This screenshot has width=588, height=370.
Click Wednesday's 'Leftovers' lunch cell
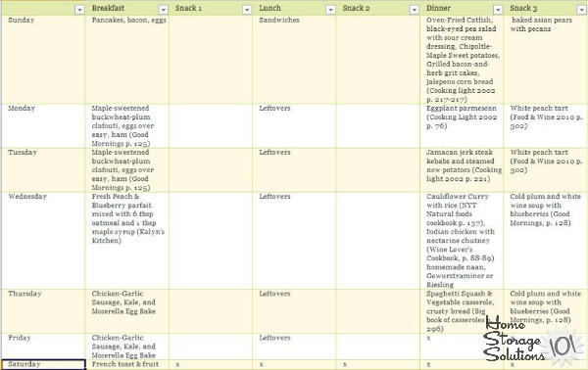pyautogui.click(x=294, y=241)
